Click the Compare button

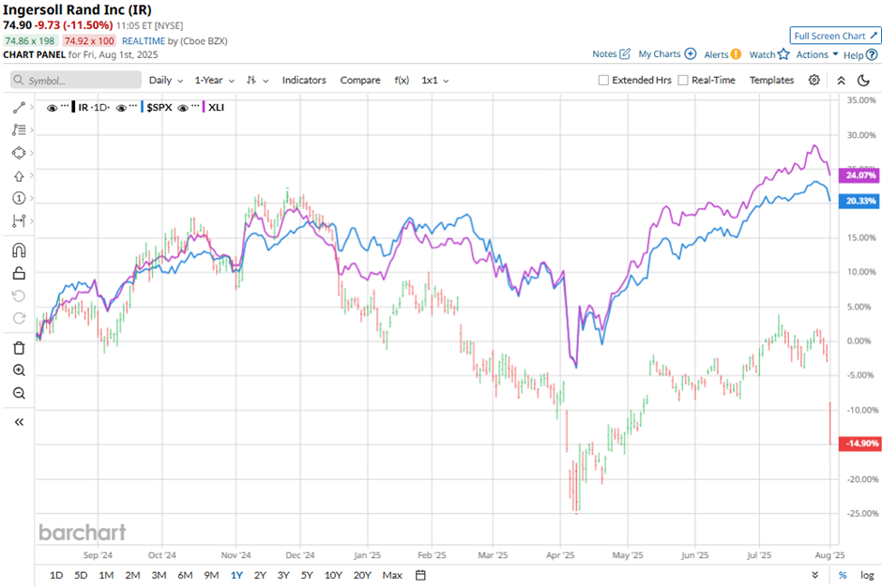[x=360, y=81]
